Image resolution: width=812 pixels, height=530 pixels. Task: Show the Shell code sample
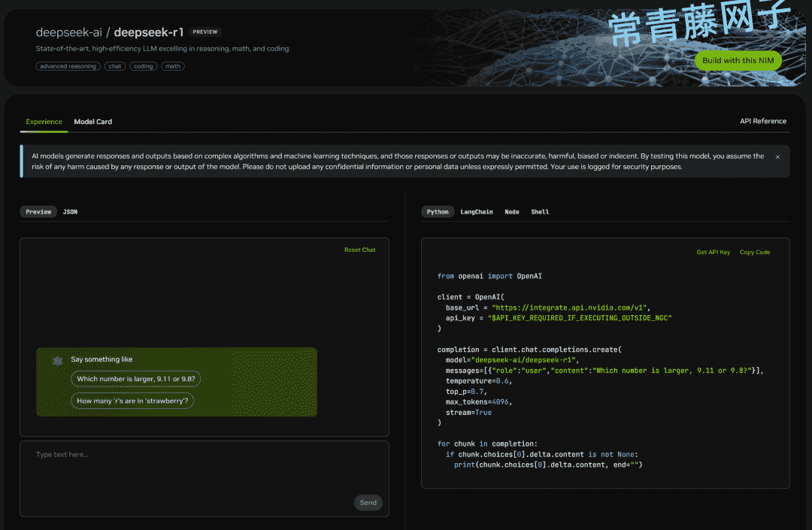pyautogui.click(x=540, y=212)
